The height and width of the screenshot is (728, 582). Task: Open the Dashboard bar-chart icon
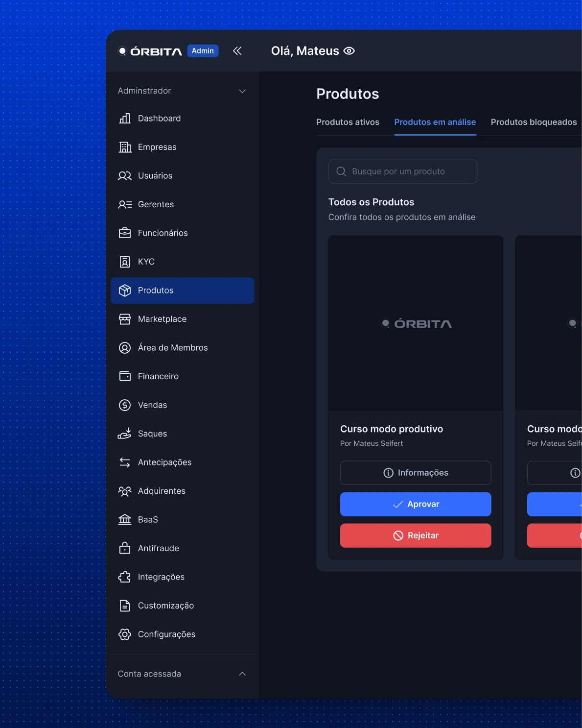pyautogui.click(x=125, y=119)
